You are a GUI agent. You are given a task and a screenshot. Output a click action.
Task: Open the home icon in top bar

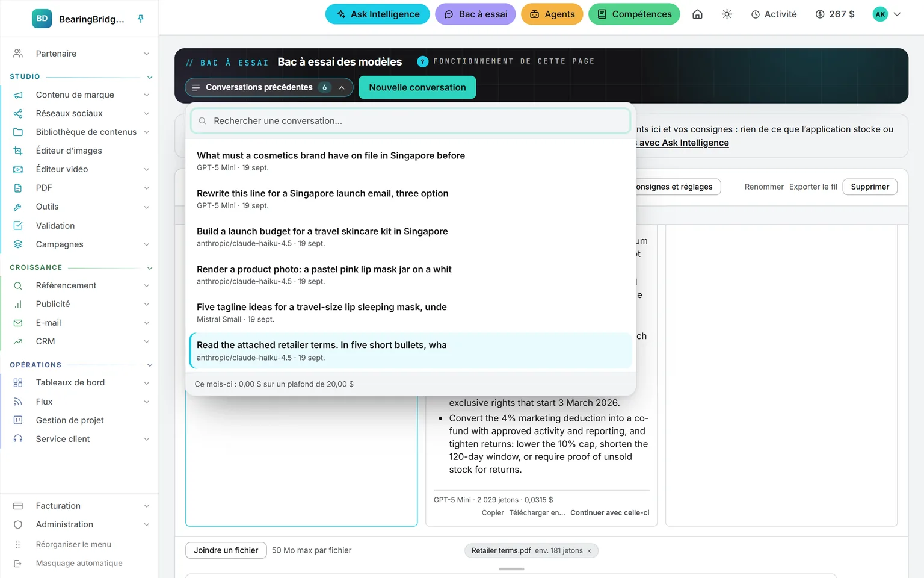coord(697,14)
